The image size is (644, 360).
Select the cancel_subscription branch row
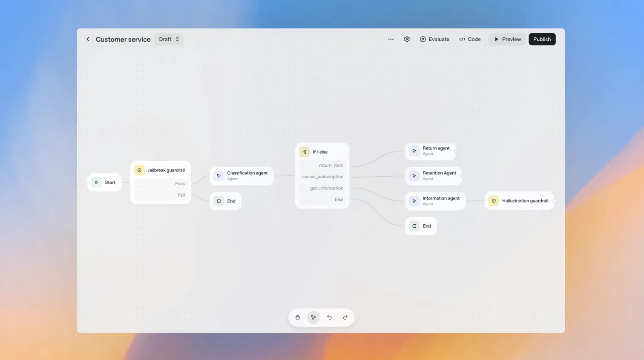322,177
